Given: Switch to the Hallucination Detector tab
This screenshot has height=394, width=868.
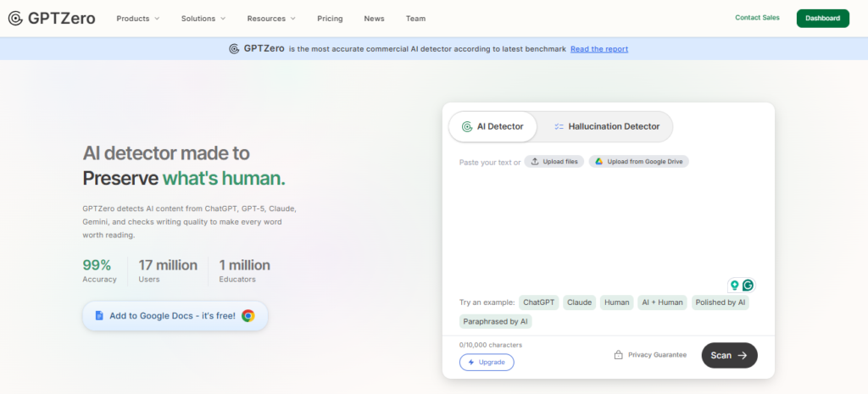Looking at the screenshot, I should (x=607, y=127).
